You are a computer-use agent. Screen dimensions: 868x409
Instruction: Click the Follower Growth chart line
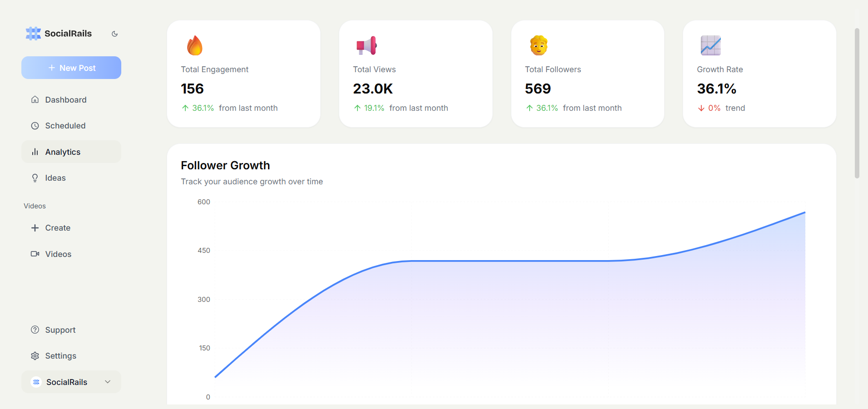[509, 261]
